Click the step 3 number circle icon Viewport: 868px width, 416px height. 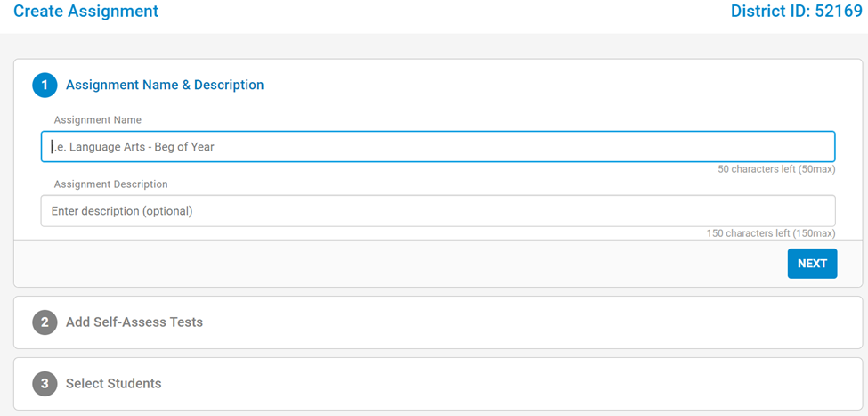pyautogui.click(x=45, y=384)
